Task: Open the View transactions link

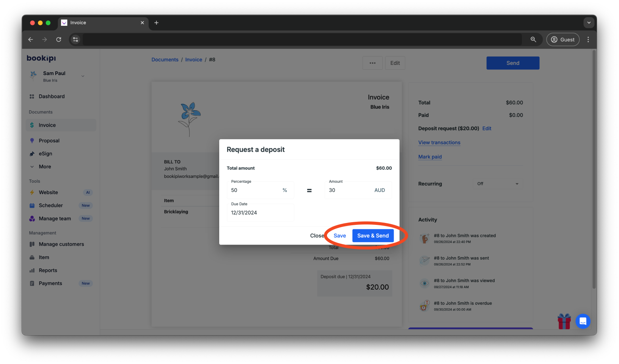Action: click(x=439, y=143)
